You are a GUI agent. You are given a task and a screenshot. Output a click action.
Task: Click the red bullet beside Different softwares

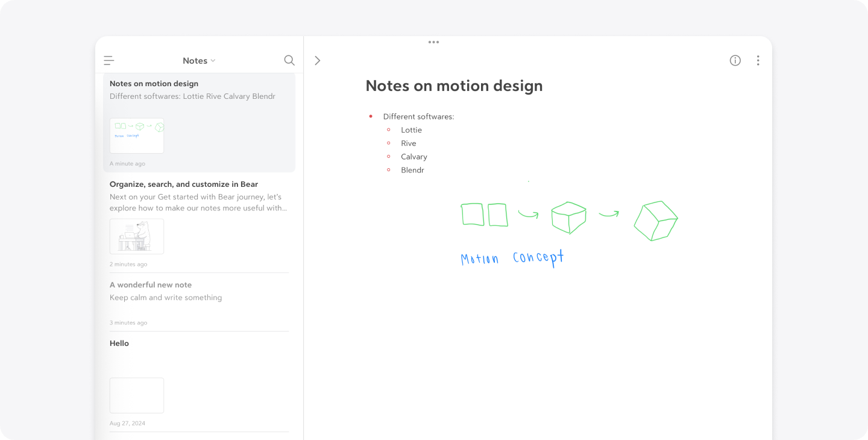tap(370, 116)
